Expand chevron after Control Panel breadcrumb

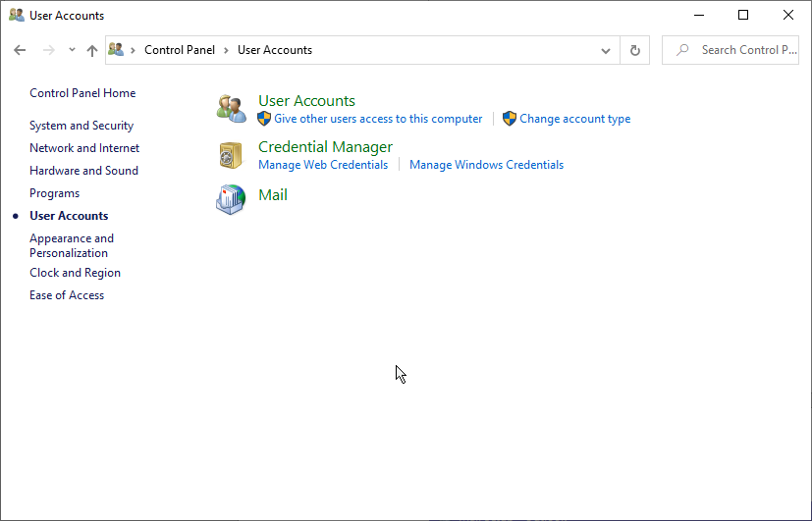click(x=226, y=50)
